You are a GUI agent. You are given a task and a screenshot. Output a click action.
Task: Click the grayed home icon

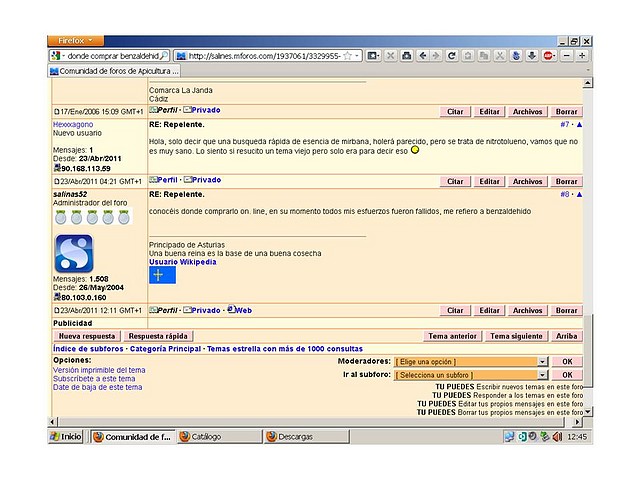[x=468, y=56]
